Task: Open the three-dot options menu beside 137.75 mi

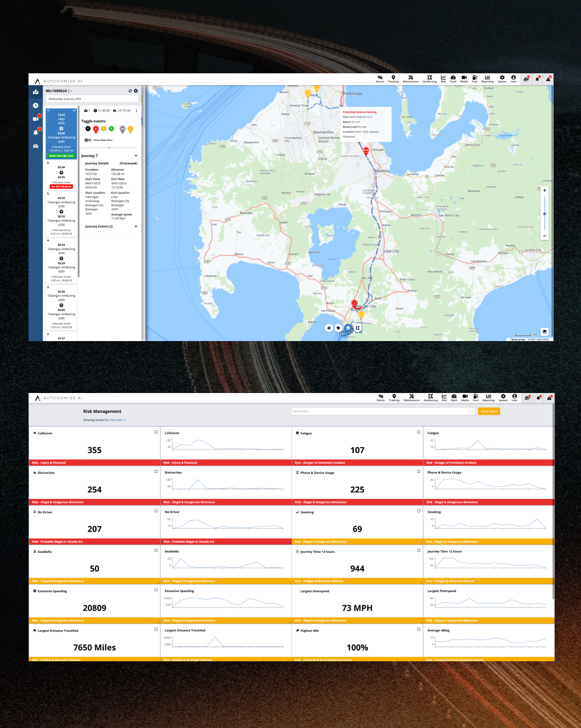Action: [136, 110]
